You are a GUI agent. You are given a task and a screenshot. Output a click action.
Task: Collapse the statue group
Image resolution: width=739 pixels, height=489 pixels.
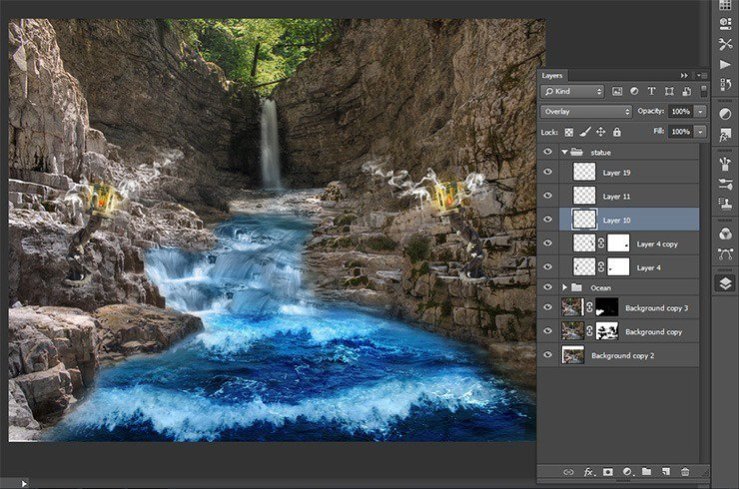(x=563, y=152)
